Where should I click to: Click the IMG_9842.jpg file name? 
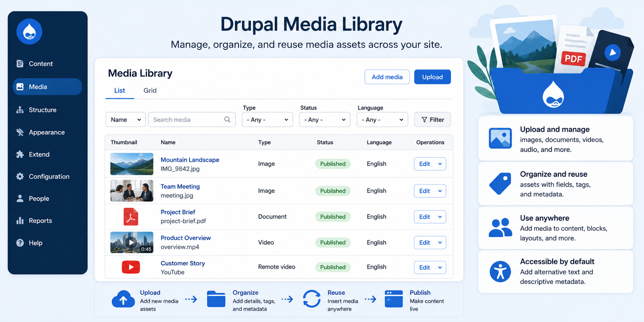[180, 169]
